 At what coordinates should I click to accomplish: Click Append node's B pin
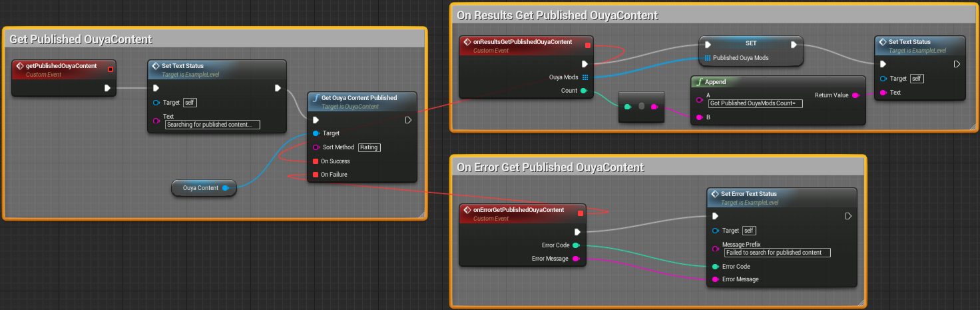(699, 117)
